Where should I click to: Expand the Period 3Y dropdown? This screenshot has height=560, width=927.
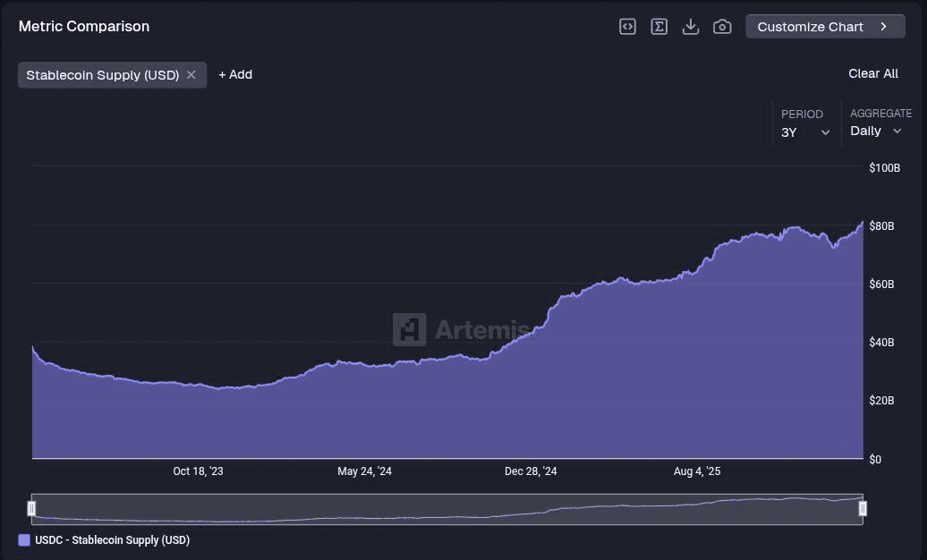click(805, 132)
